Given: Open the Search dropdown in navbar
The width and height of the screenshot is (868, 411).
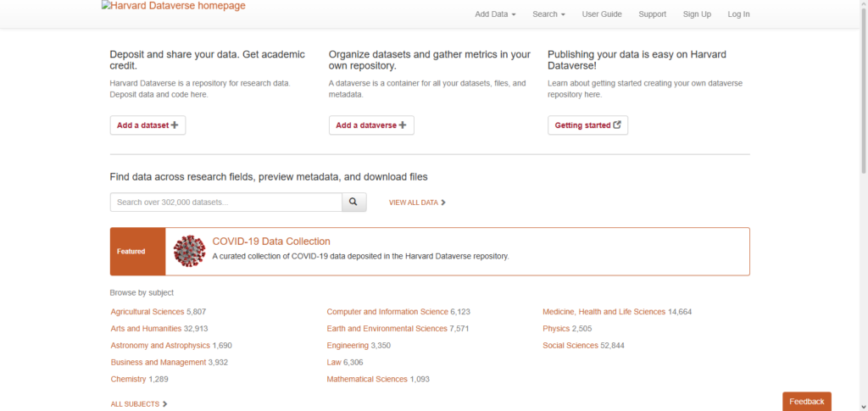Looking at the screenshot, I should (548, 14).
